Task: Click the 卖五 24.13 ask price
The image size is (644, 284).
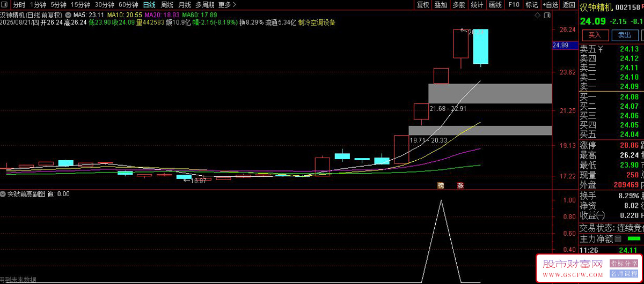Action: (x=629, y=49)
